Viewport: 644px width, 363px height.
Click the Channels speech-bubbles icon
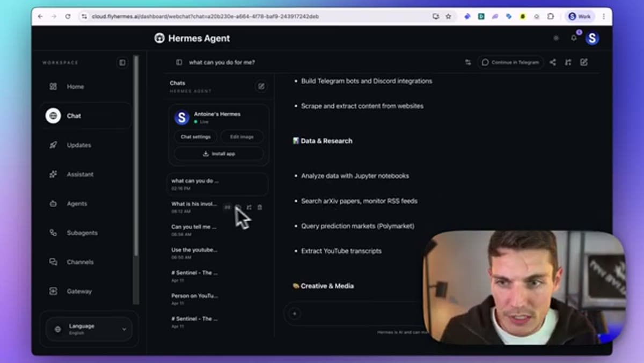coord(53,262)
